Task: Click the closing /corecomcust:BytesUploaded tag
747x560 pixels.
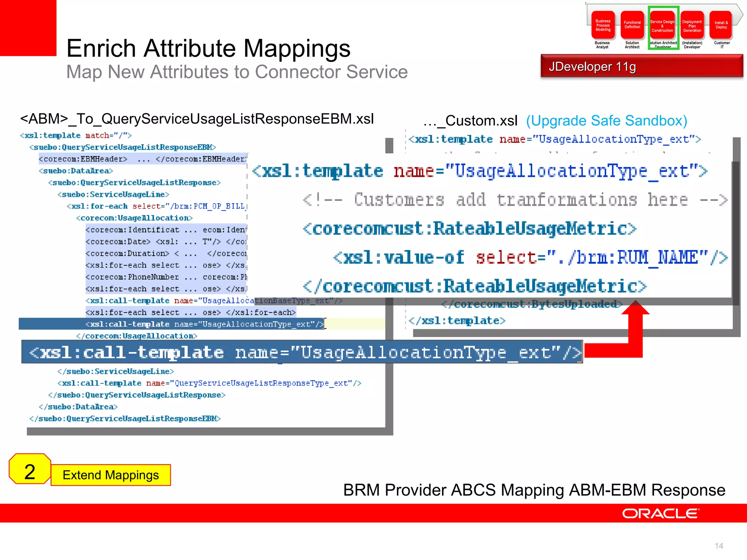Action: (532, 304)
